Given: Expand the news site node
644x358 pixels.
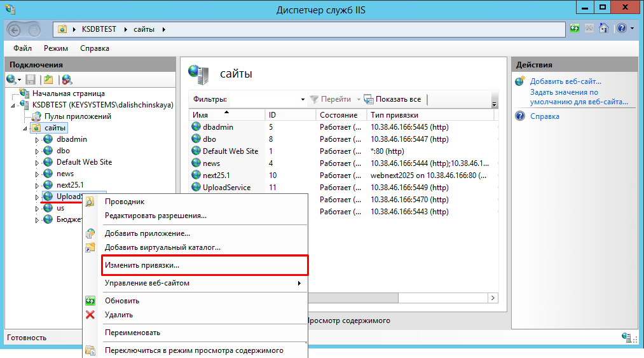Looking at the screenshot, I should point(37,174).
